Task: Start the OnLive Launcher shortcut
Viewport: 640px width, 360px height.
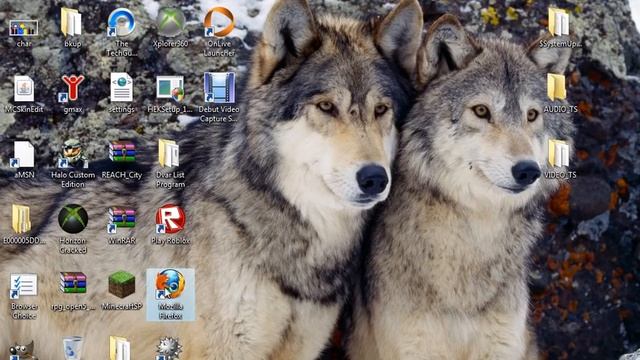Action: (219, 22)
